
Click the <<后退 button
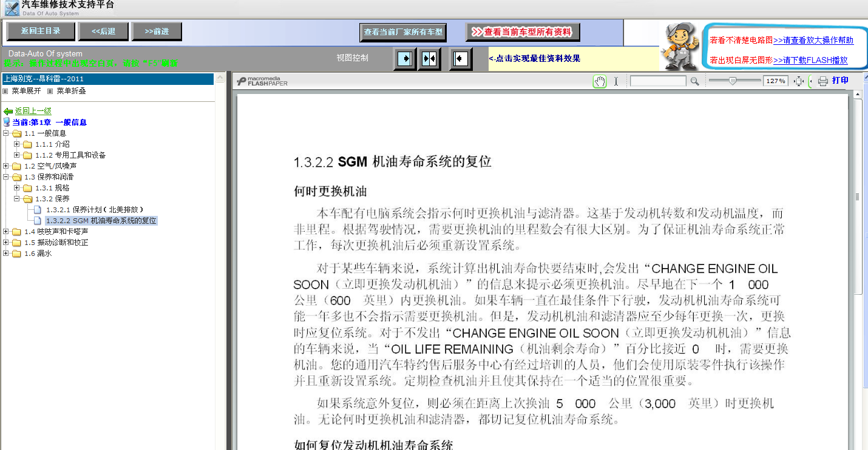[103, 31]
